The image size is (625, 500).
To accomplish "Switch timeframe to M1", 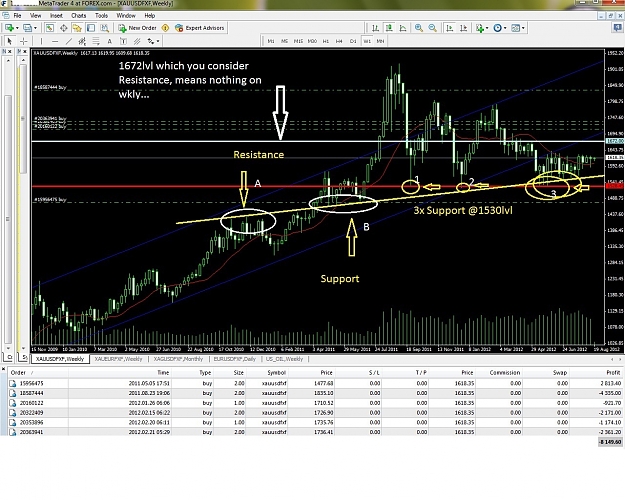I will pos(271,41).
